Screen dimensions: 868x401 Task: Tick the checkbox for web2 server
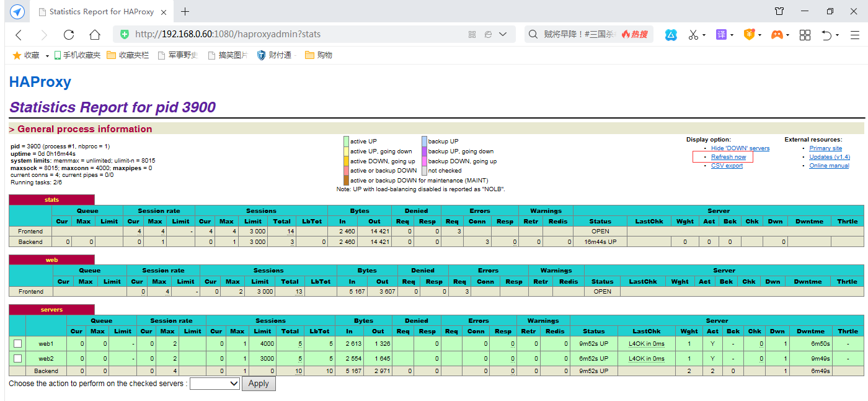click(x=17, y=358)
